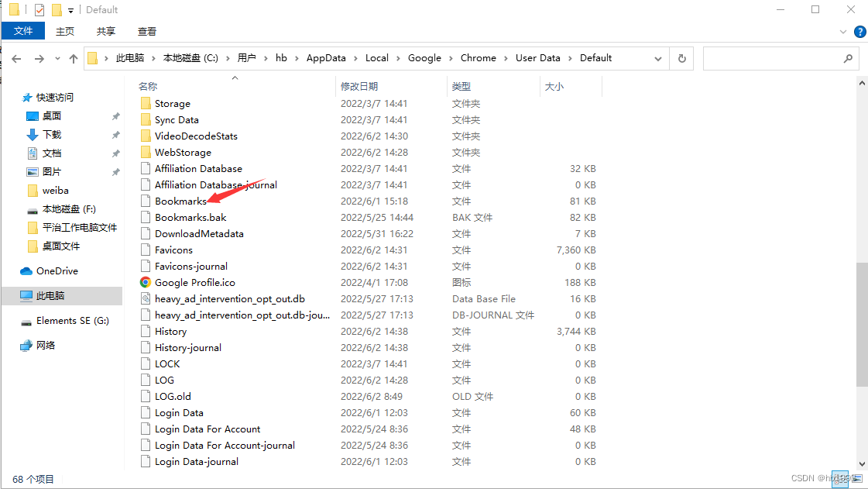This screenshot has width=868, height=489.
Task: Select the LOG.old file
Action: point(173,397)
